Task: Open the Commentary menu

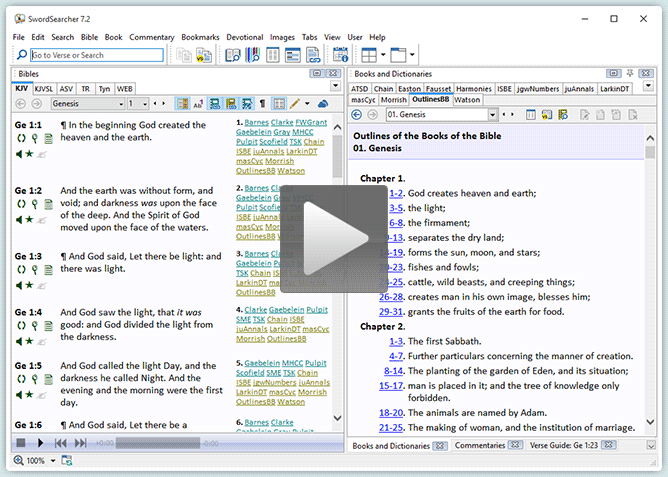Action: coord(152,37)
